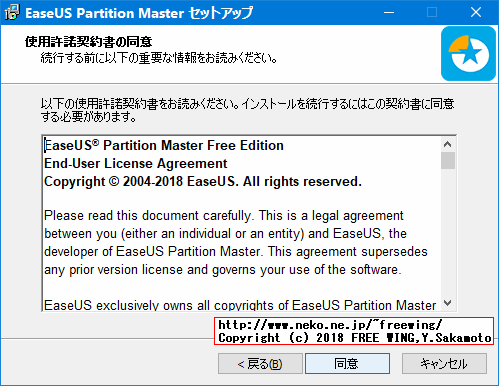Click the キャンセル cancel button
Image resolution: width=499 pixels, height=386 pixels.
(x=444, y=363)
